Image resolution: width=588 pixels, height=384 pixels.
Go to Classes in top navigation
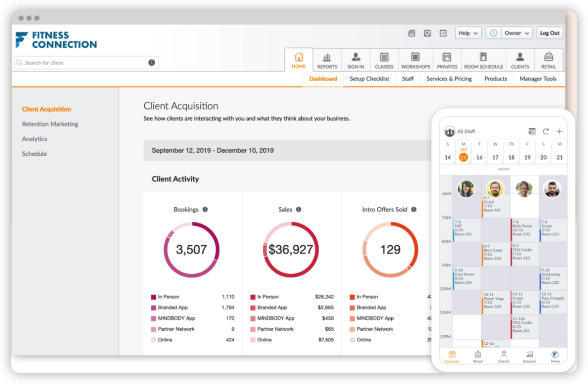[384, 61]
